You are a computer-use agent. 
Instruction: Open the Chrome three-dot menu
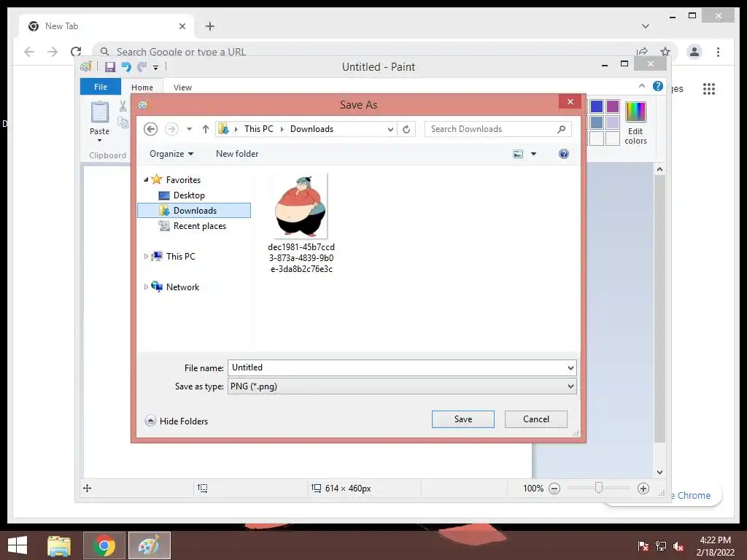718,52
